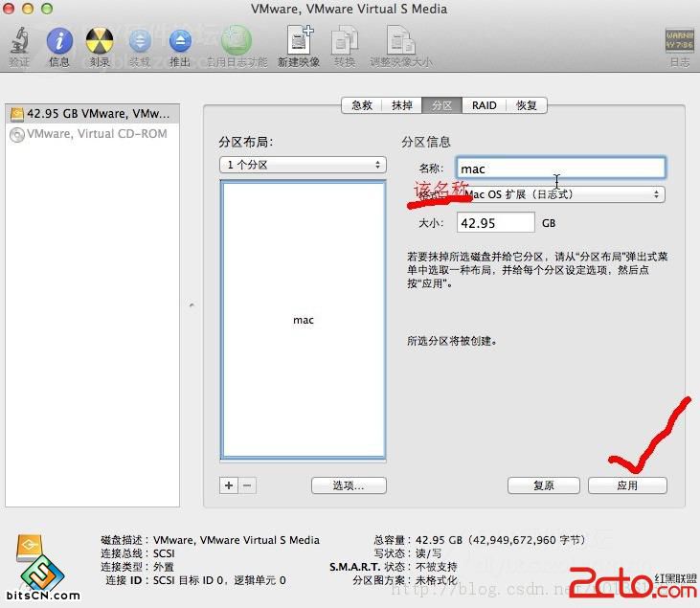
Task: Open the format dropdown Mac OS 扩展 (日志式)
Action: click(x=562, y=194)
